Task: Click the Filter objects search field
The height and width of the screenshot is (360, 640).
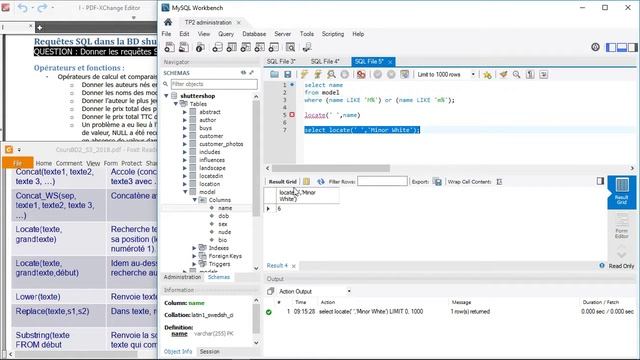Action: (214, 84)
